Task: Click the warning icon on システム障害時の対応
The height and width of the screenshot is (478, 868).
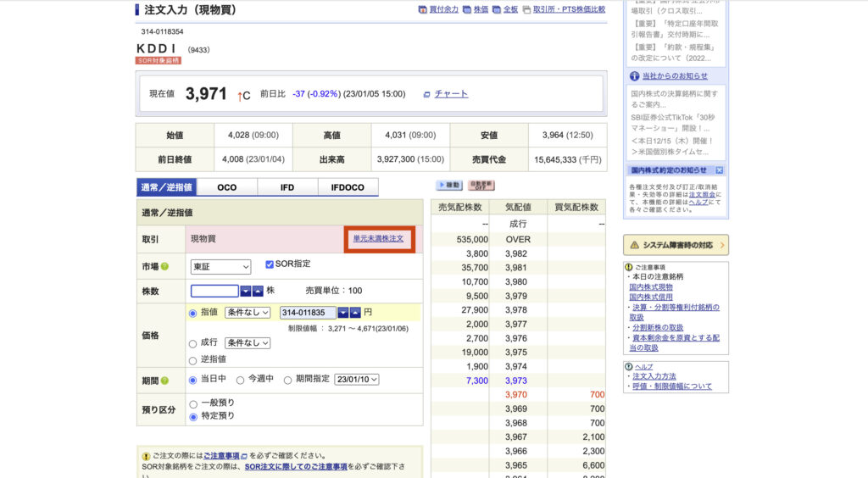Action: tap(634, 245)
